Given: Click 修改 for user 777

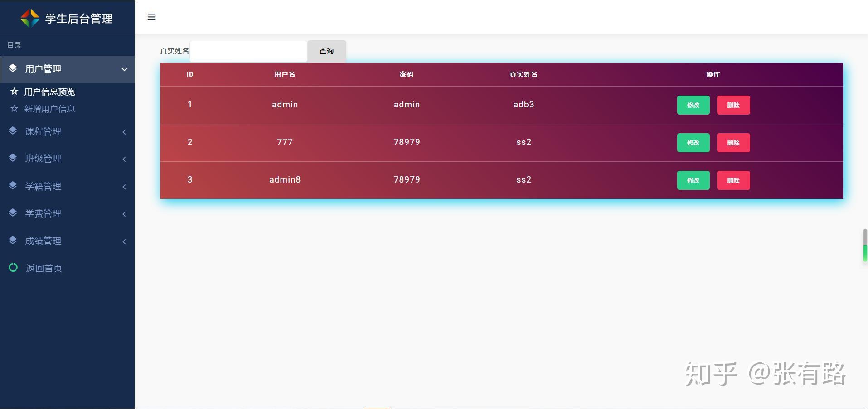Looking at the screenshot, I should (693, 143).
